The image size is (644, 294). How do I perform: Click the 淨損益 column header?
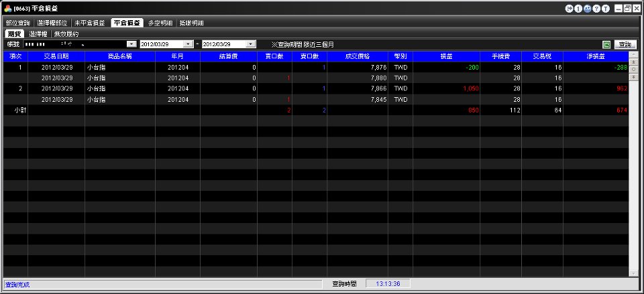596,56
